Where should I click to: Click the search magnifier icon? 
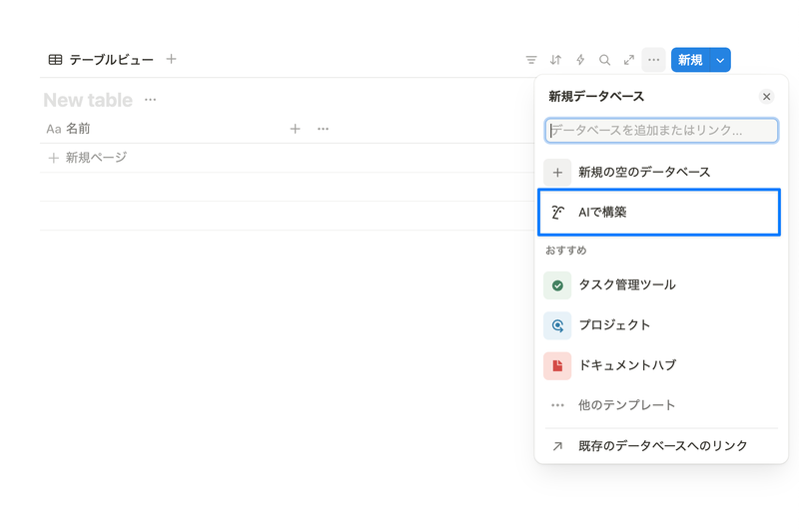click(604, 60)
